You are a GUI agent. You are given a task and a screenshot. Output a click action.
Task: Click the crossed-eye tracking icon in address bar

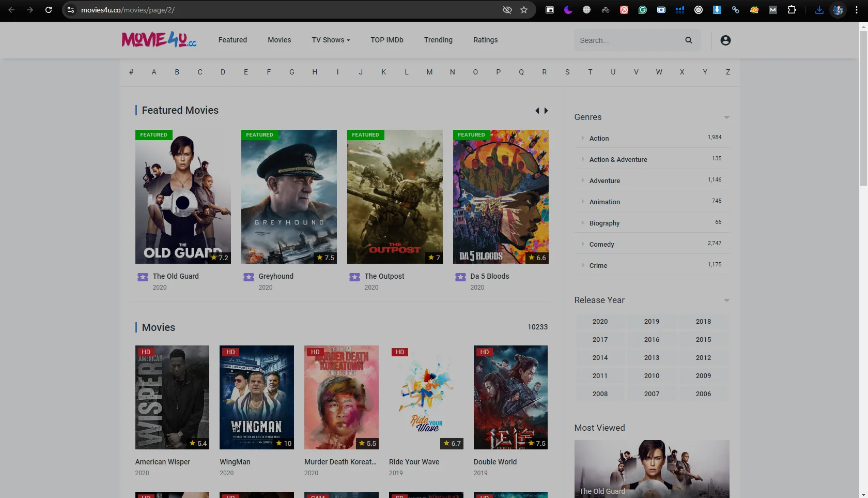pos(507,10)
